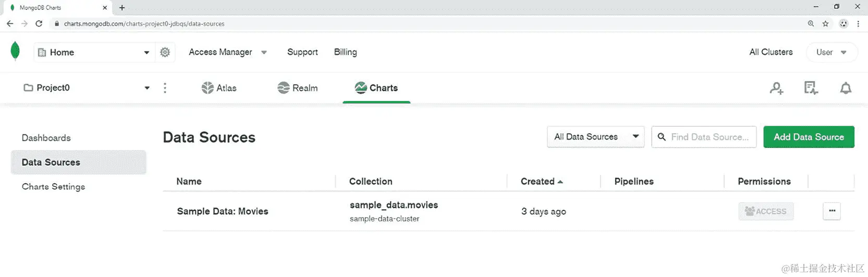
Task: Open the All Data Sources filter dropdown
Action: (595, 137)
